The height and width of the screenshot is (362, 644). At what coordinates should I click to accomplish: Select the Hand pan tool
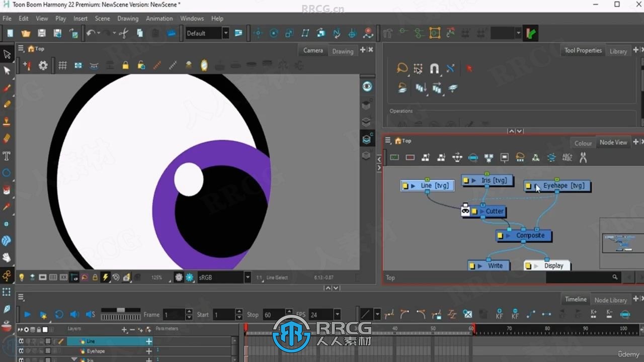click(7, 257)
